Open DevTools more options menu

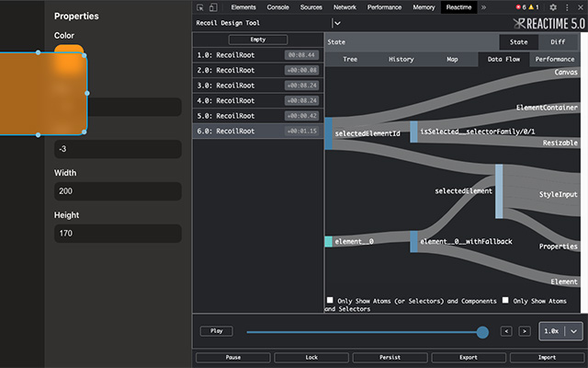(x=567, y=7)
